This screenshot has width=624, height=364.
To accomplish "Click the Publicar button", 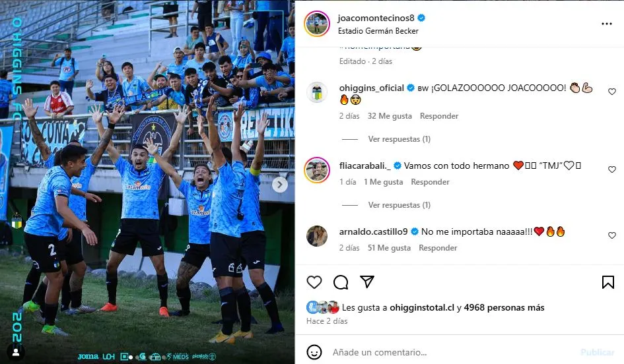I will 598,352.
